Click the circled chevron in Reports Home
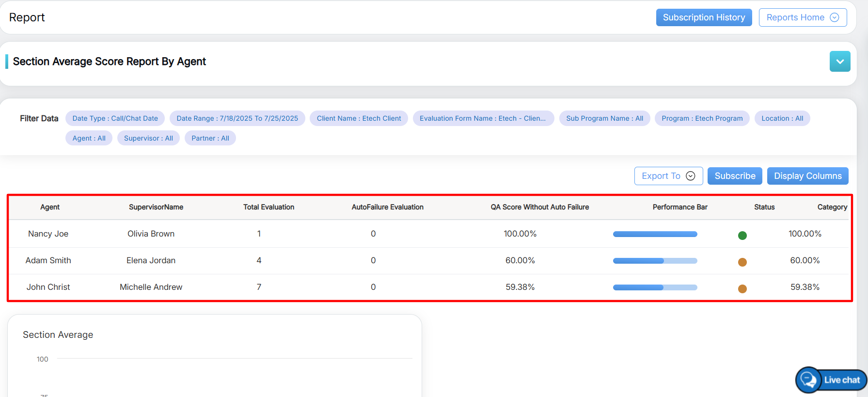Image resolution: width=868 pixels, height=397 pixels. 835,17
